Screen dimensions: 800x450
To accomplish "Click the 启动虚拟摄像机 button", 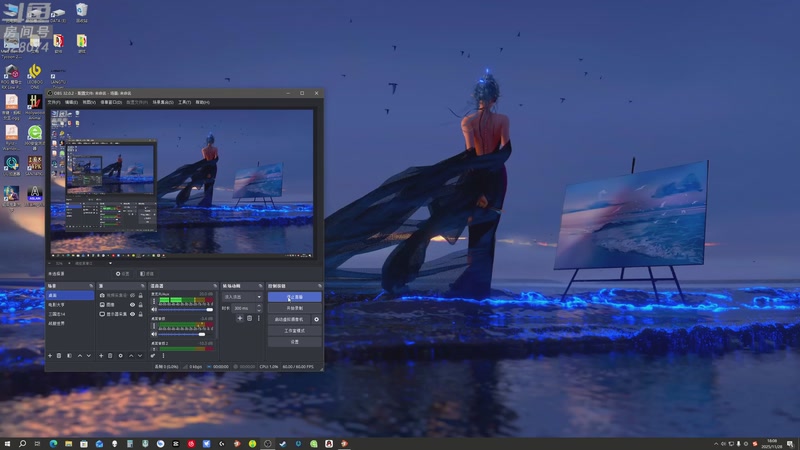I will point(289,319).
